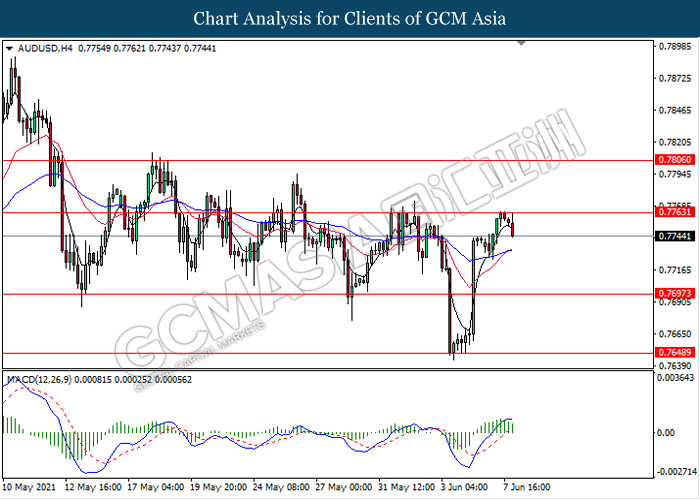Click the gray chart shift triangle marker
The image size is (700, 500).
[x=521, y=43]
